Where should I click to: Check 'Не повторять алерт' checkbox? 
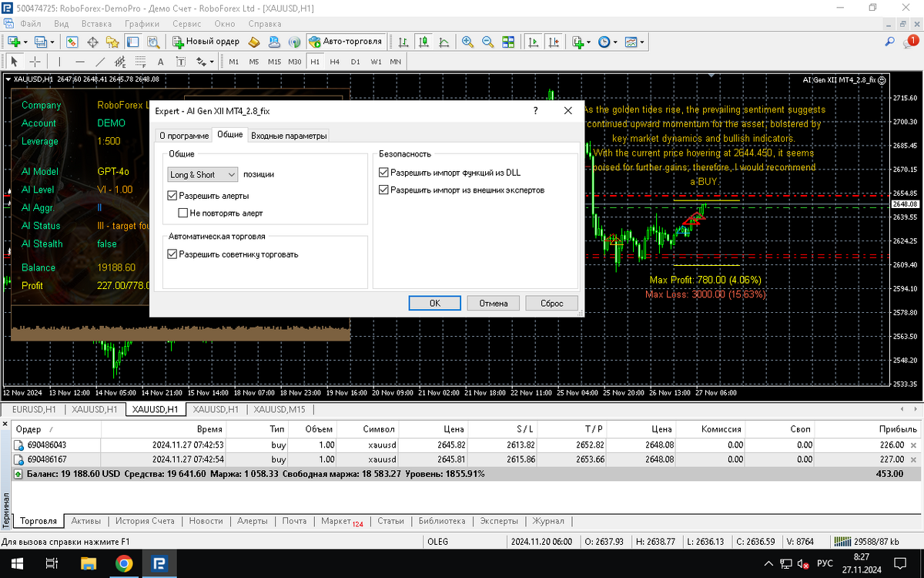point(183,213)
